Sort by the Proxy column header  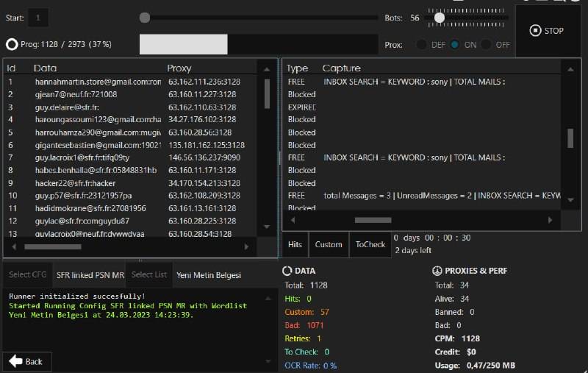point(179,68)
